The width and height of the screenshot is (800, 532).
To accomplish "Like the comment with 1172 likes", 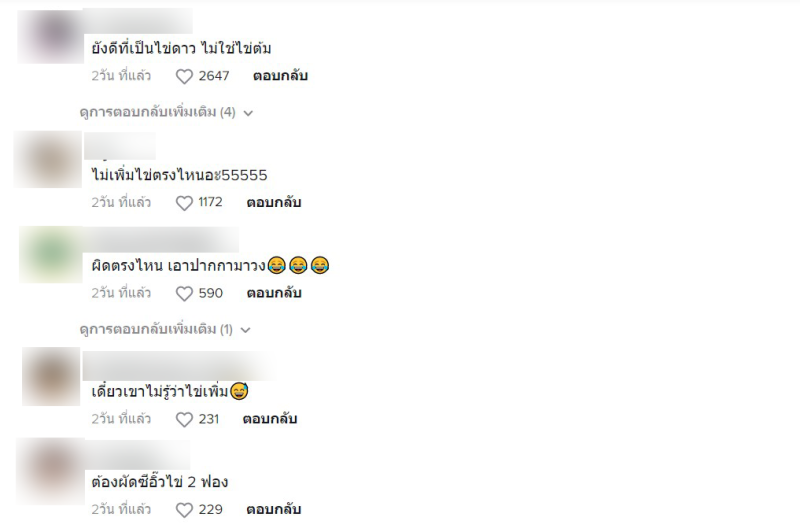I will [184, 203].
